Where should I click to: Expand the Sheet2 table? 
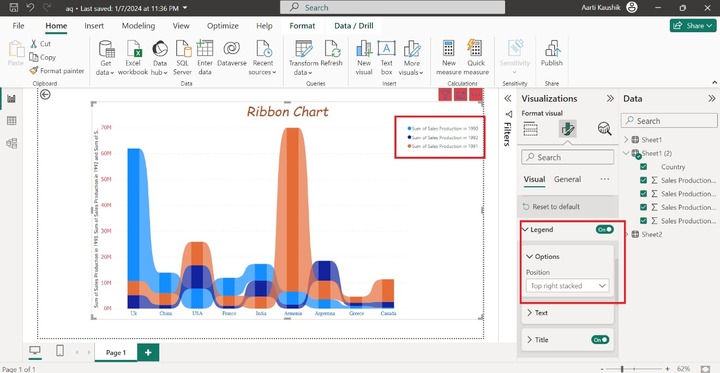pos(627,234)
